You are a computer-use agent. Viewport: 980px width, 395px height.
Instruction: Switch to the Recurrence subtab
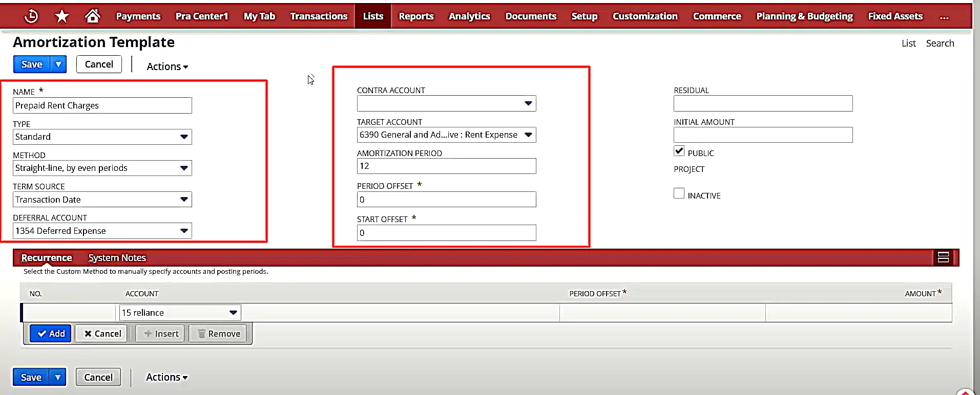pos(46,258)
